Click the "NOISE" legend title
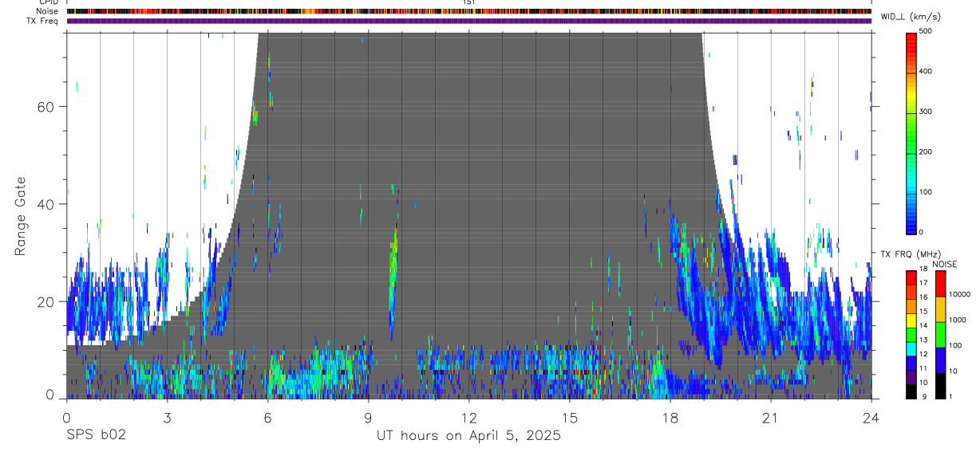The width and height of the screenshot is (980, 452). click(x=945, y=264)
